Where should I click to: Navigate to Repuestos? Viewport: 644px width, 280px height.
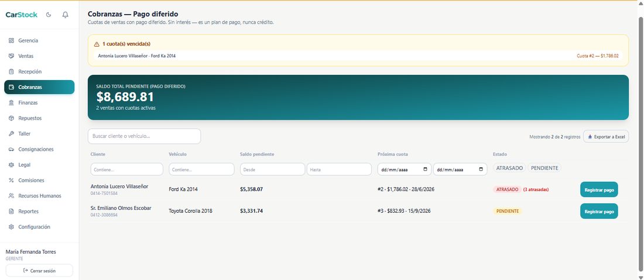[x=39, y=118]
